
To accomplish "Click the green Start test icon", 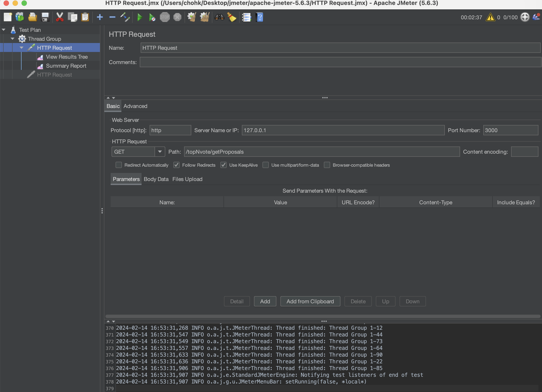I will [140, 17].
